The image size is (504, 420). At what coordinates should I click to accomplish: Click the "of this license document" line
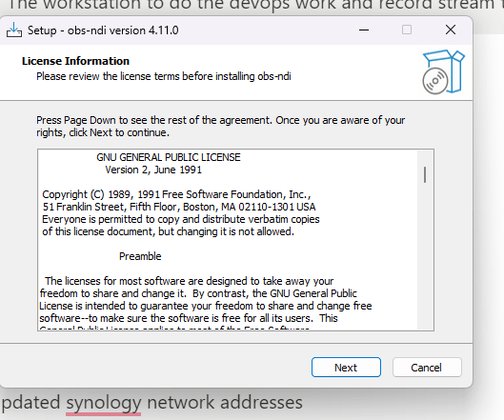click(168, 231)
